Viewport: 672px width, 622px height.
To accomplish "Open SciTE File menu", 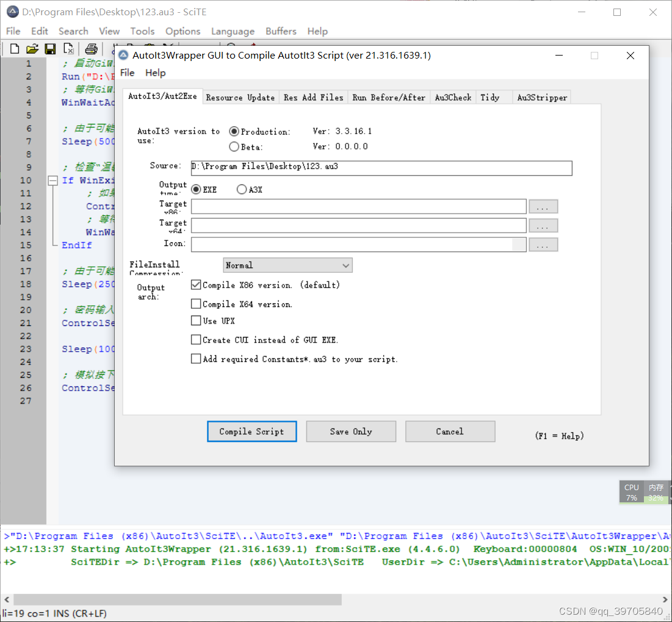I will click(13, 31).
